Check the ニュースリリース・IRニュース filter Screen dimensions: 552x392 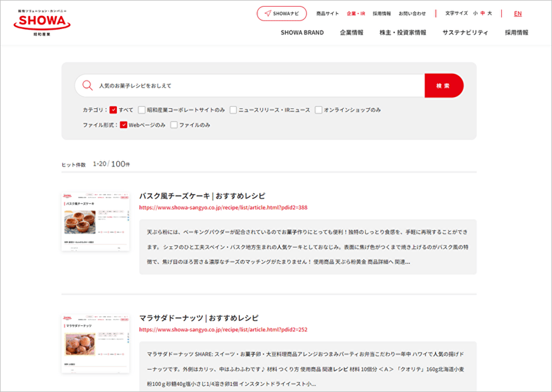[233, 110]
